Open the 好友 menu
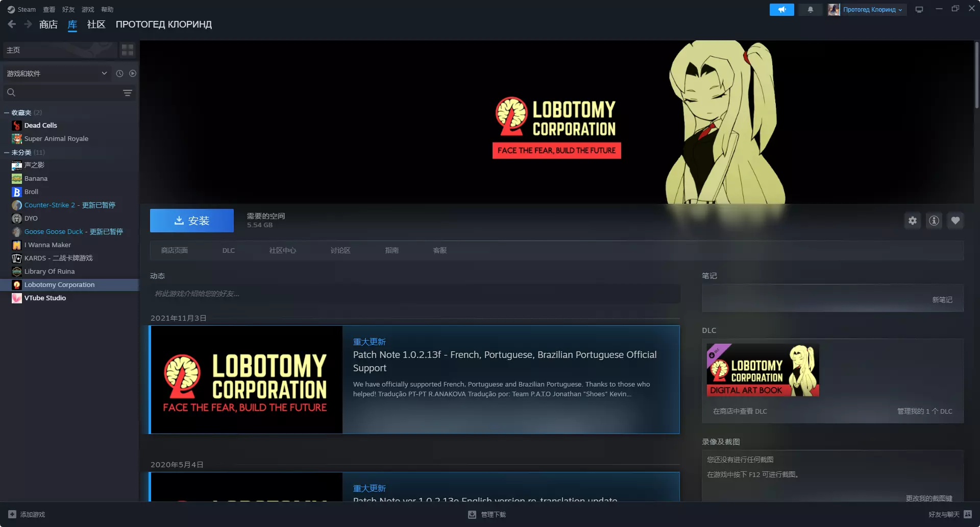Image resolution: width=980 pixels, height=527 pixels. [x=68, y=10]
